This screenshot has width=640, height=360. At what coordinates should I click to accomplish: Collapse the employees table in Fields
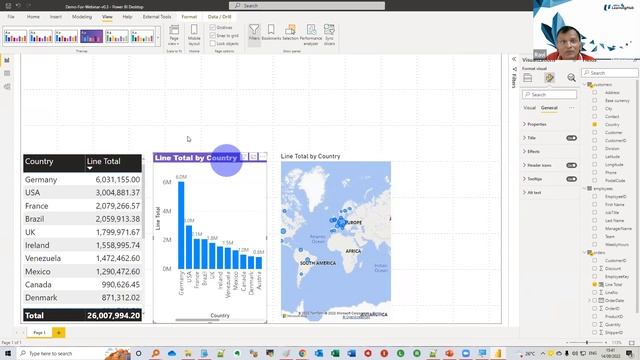[x=584, y=189]
